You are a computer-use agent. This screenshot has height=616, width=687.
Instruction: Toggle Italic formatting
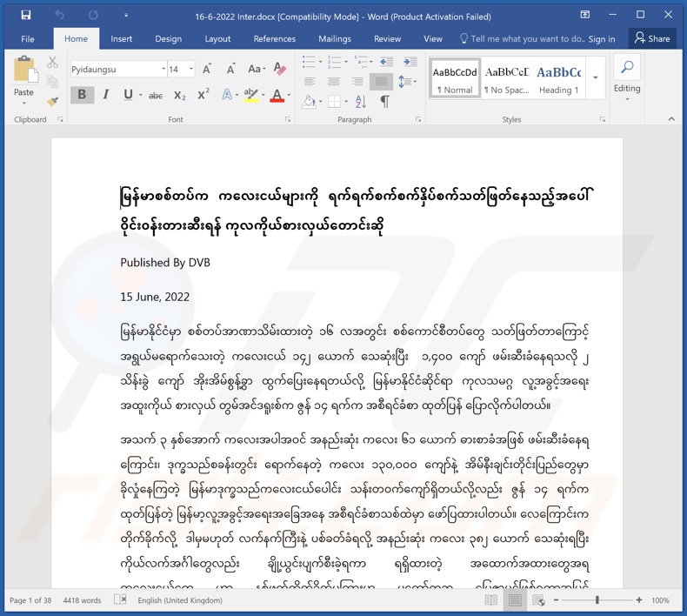(106, 95)
